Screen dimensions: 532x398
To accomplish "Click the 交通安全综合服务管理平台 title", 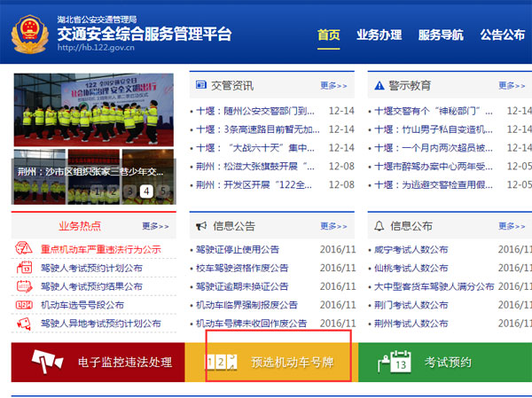I will pos(145,34).
